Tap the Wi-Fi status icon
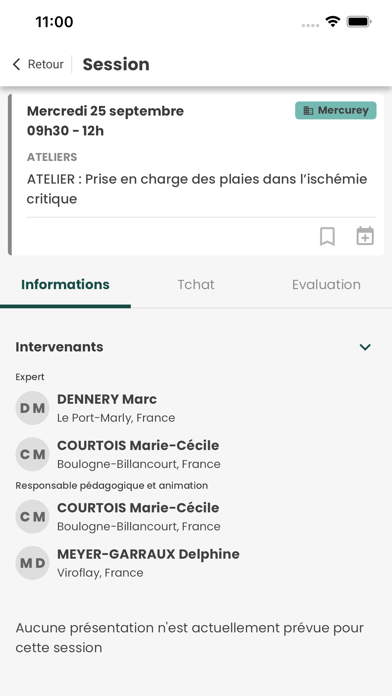This screenshot has height=696, width=392. point(333,21)
